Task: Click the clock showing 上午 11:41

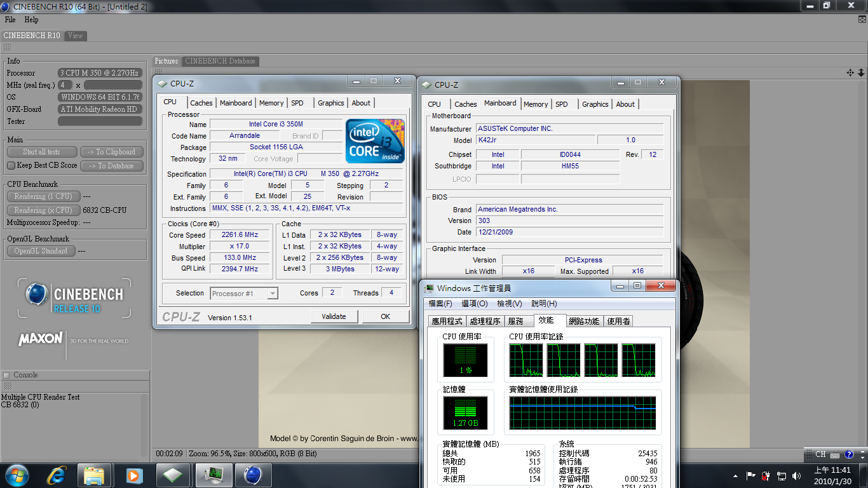Action: 832,470
